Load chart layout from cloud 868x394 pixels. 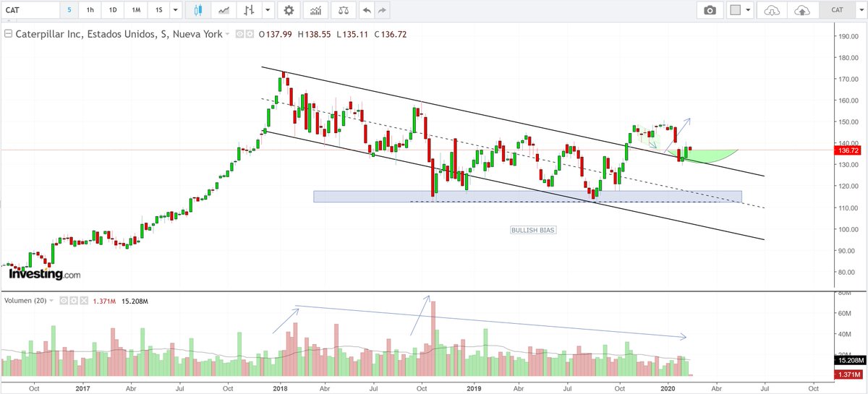click(x=773, y=10)
